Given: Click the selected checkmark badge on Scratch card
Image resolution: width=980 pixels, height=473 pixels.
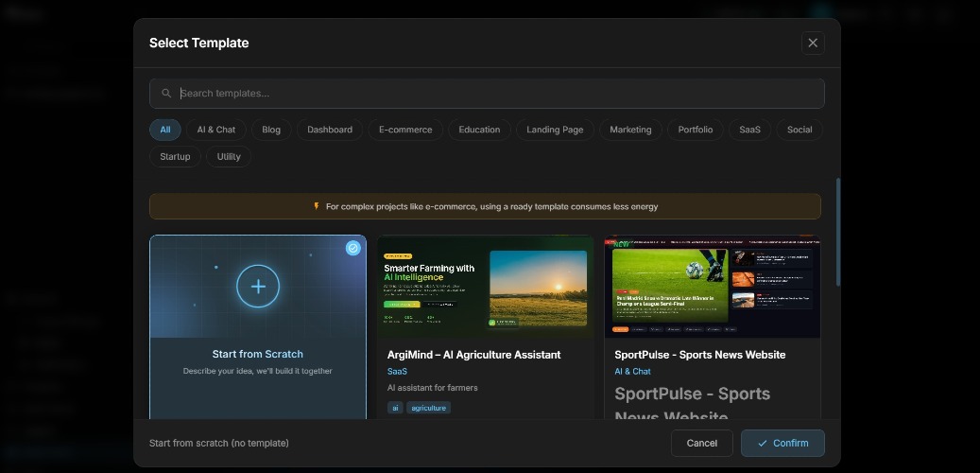Looking at the screenshot, I should pos(353,249).
